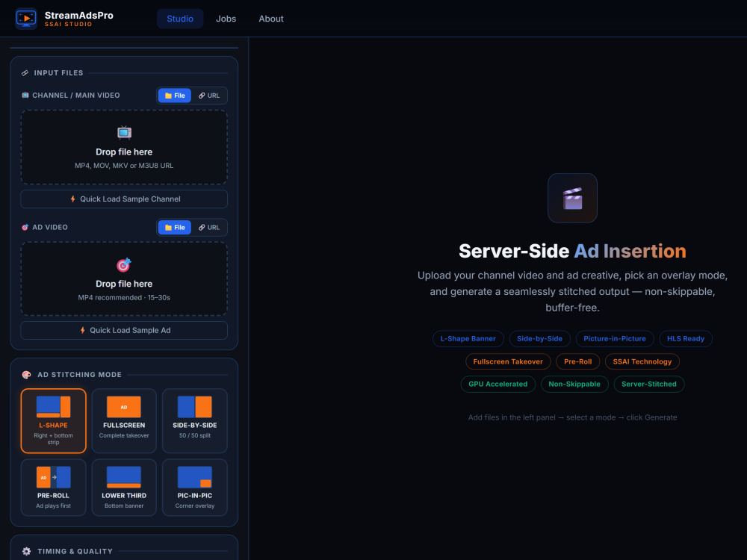The width and height of the screenshot is (747, 560).
Task: Click 'Add files in the left panel' hint text
Action: pos(572,417)
